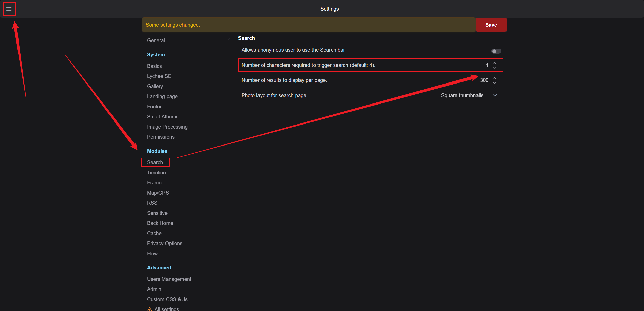
Task: Decrease characters required to trigger search
Action: (494, 68)
